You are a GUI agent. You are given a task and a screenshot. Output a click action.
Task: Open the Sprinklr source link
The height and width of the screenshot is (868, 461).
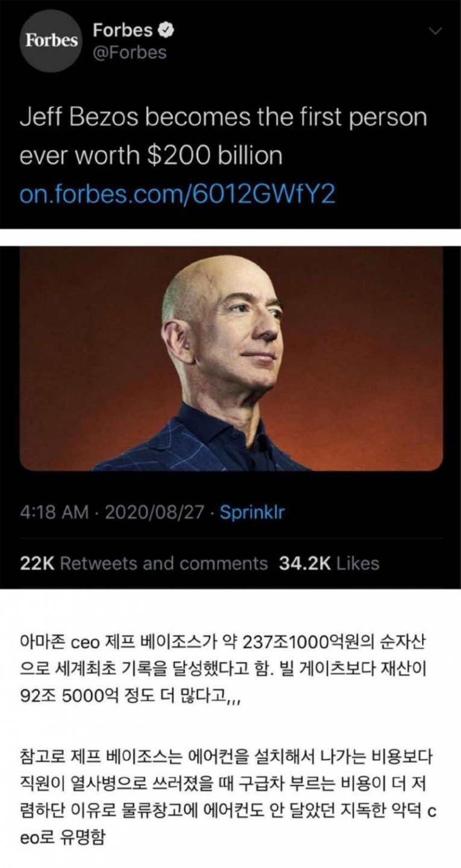click(252, 513)
